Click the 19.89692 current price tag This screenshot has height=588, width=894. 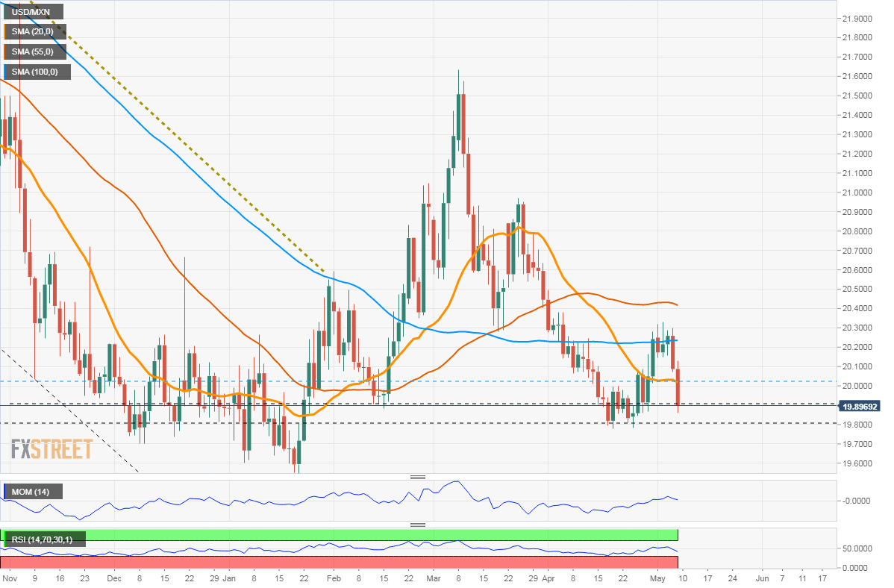[861, 407]
